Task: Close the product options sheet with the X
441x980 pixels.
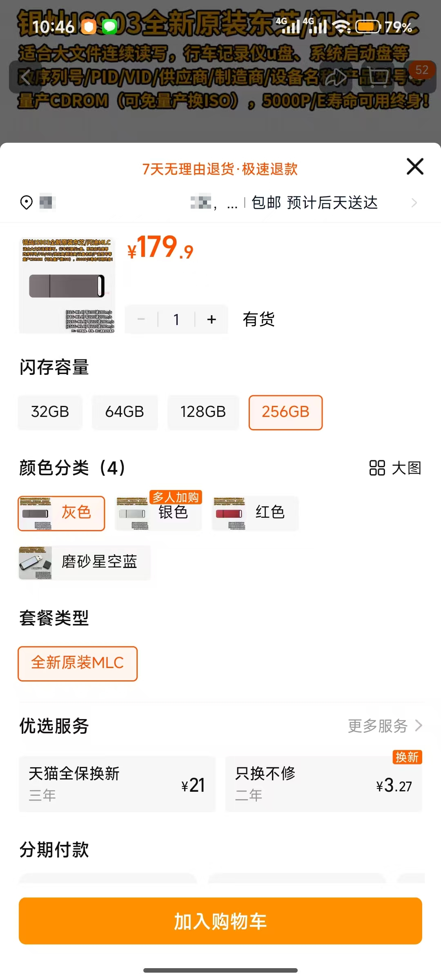Action: click(x=414, y=167)
